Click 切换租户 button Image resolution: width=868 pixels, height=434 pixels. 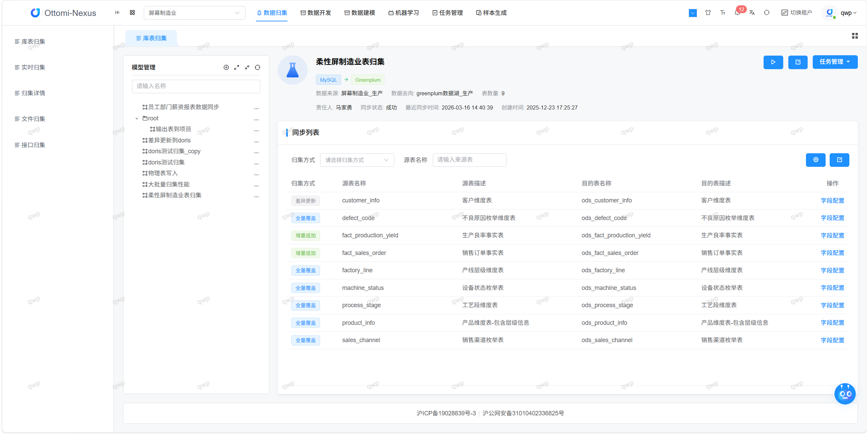[x=796, y=13]
